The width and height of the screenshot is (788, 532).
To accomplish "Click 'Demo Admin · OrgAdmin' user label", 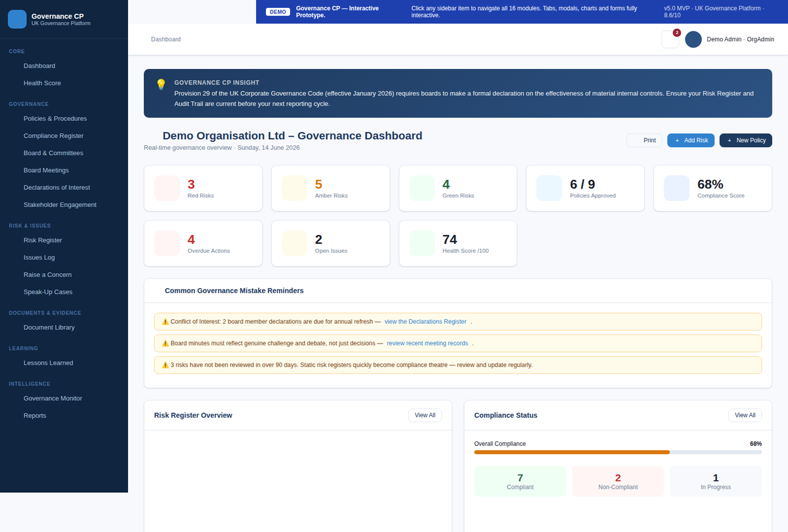I will [741, 39].
